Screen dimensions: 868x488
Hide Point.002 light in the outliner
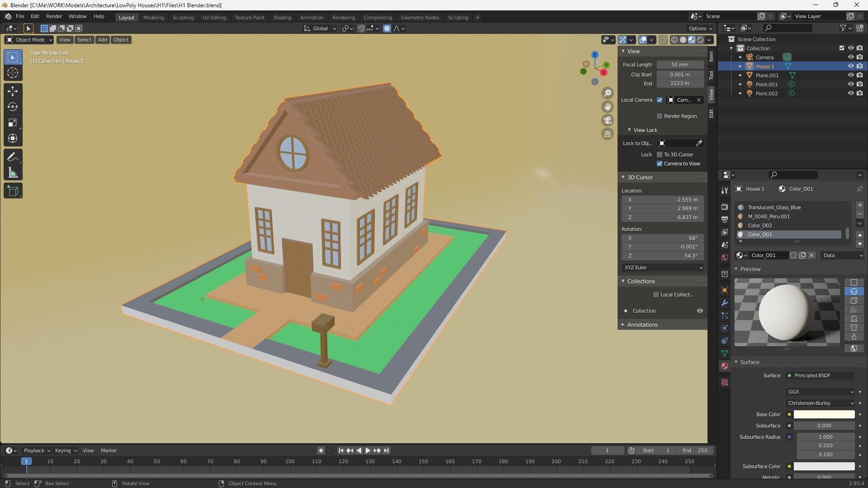coord(850,93)
